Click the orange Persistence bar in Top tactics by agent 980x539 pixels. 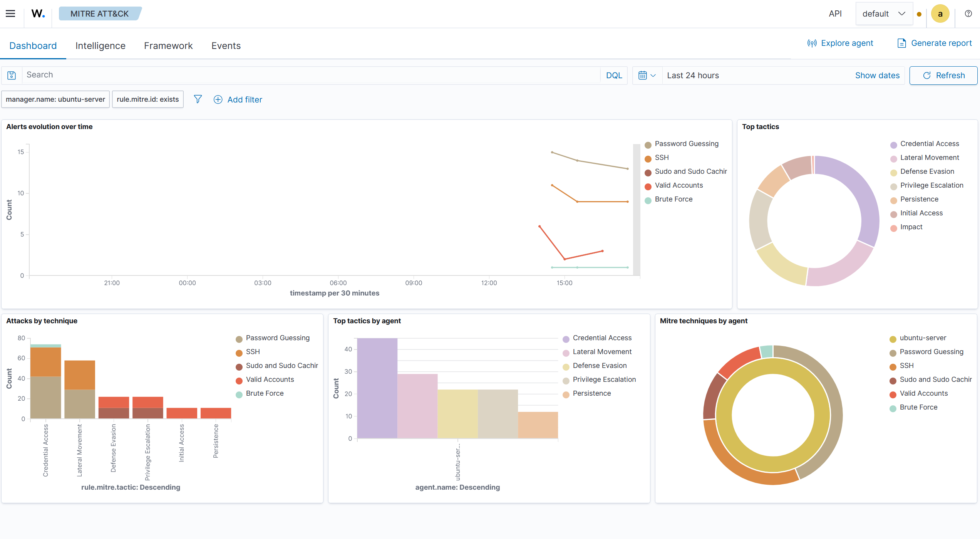tap(538, 425)
